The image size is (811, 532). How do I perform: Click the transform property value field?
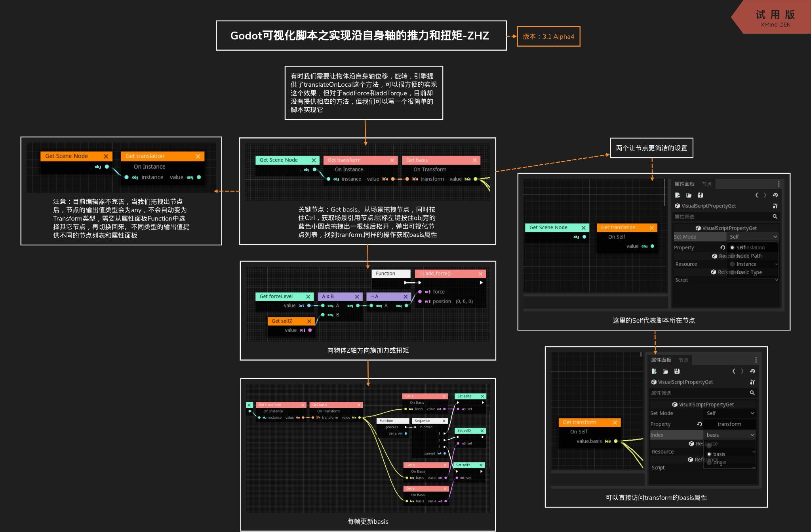click(730, 424)
